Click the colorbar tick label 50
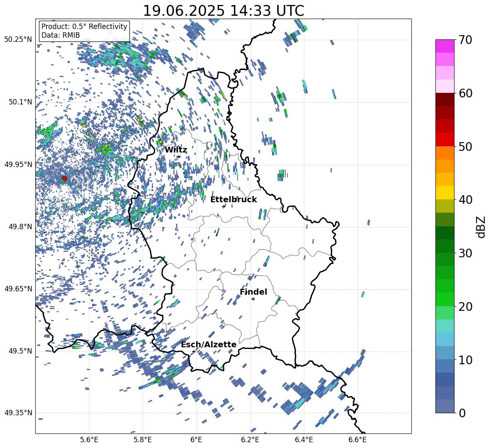The height and width of the screenshot is (448, 491). point(465,147)
